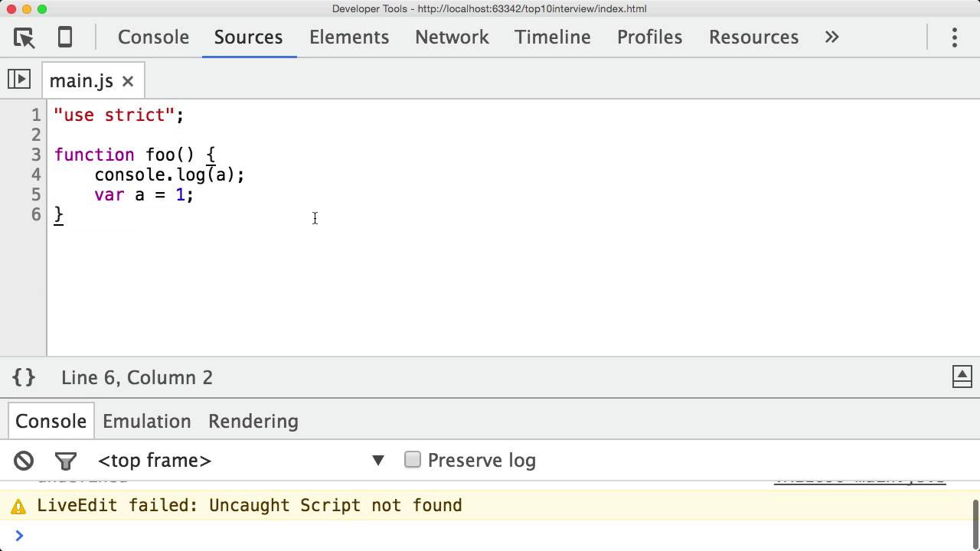Open the Elements panel tab

pos(349,37)
